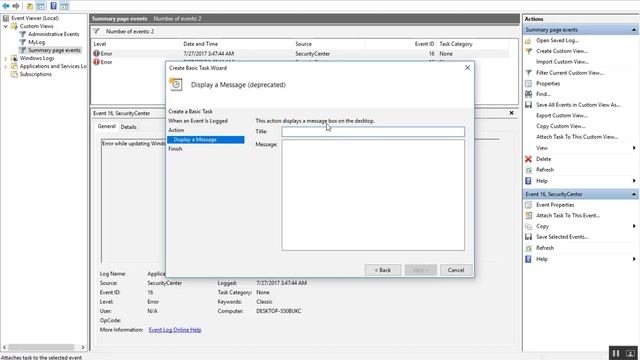
Task: Click the tree pane horizontal scrollbar
Action: click(42, 347)
